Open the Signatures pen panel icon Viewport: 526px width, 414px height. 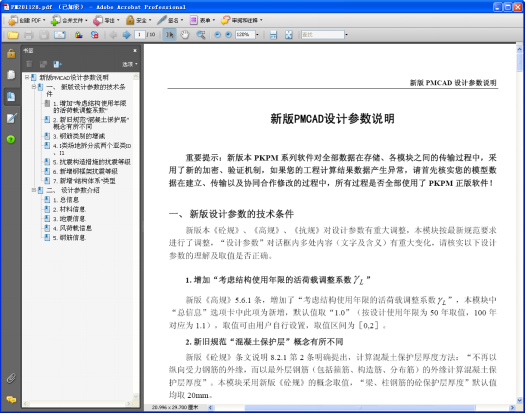coord(11,118)
